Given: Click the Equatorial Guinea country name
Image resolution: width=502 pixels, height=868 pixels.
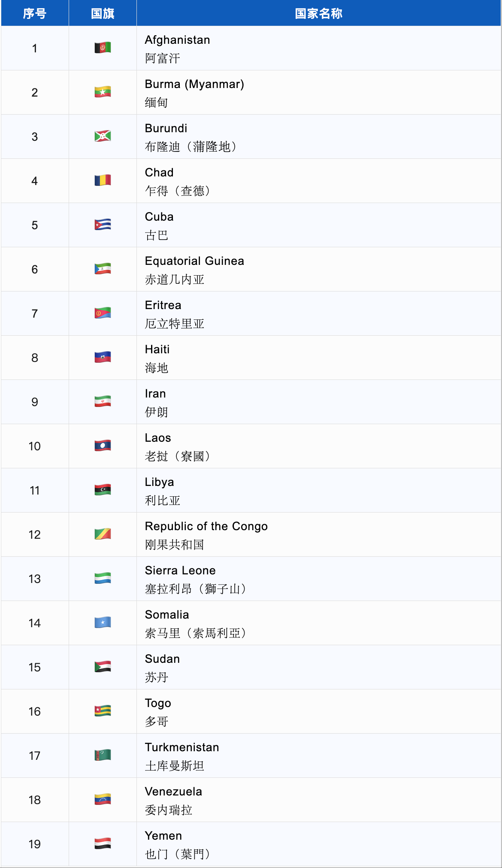Looking at the screenshot, I should [x=194, y=261].
